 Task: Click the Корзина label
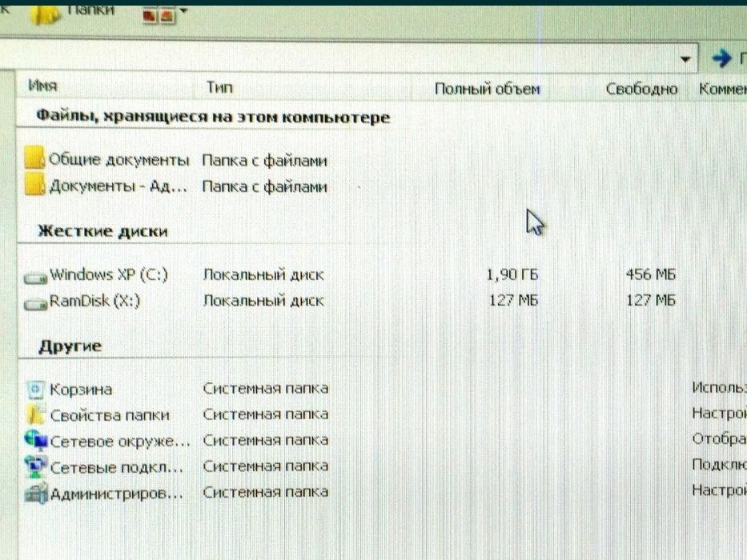(x=81, y=390)
